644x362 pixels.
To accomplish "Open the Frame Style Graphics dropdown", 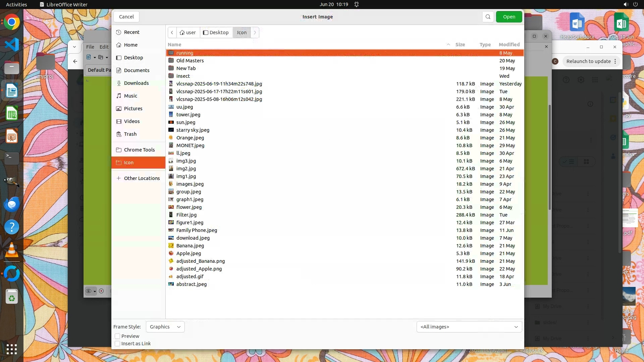I will click(165, 327).
